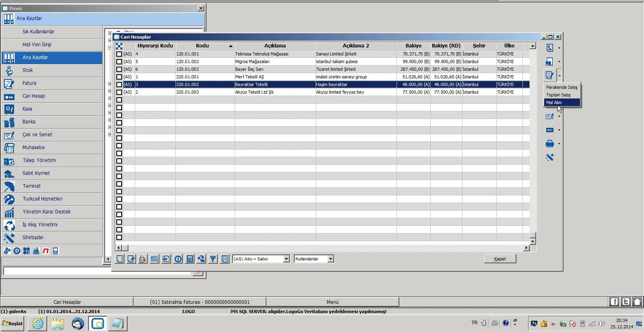Click the red N logo icon
Viewport: 644px width, 332px height.
pyautogui.click(x=46, y=251)
